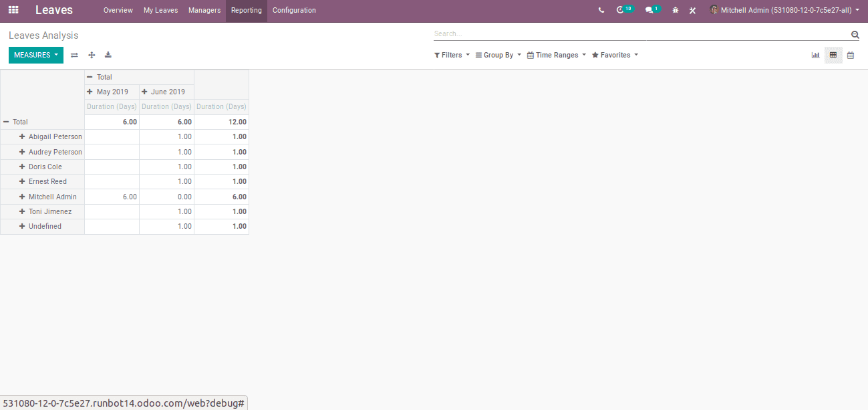Viewport: 868px width, 410px height.
Task: Click the tools cross icon in navbar
Action: click(x=693, y=11)
